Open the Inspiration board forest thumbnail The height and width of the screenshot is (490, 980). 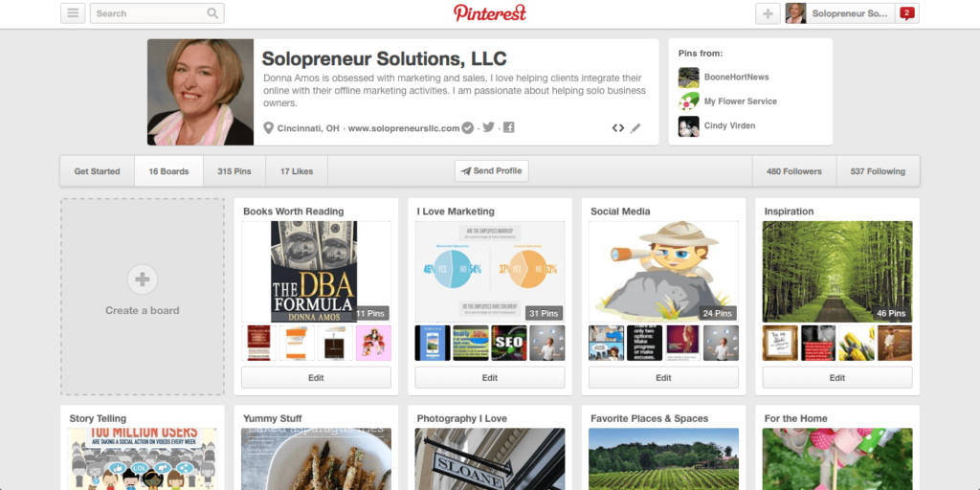click(x=837, y=271)
